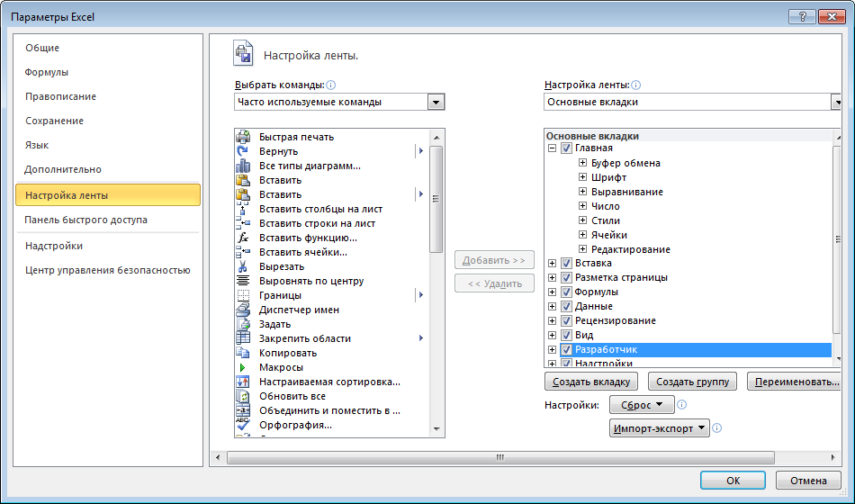Open the Основные вкладки dropdown
The height and width of the screenshot is (504, 855).
(836, 102)
